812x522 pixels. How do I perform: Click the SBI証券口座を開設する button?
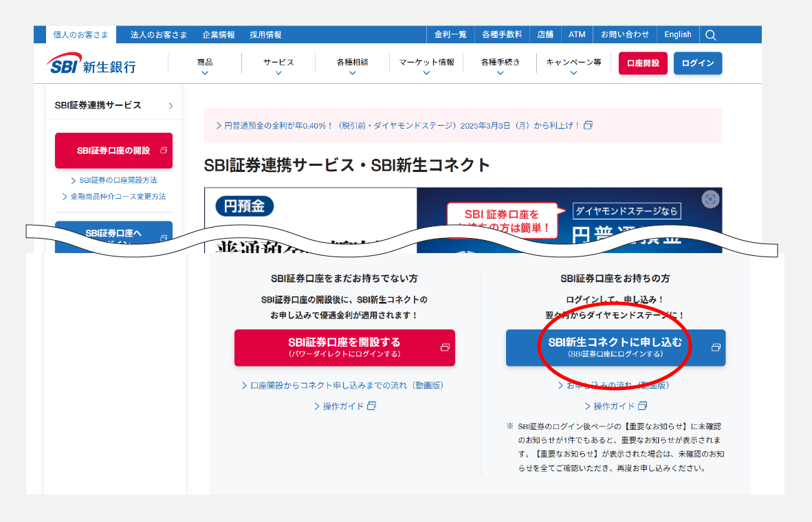344,347
